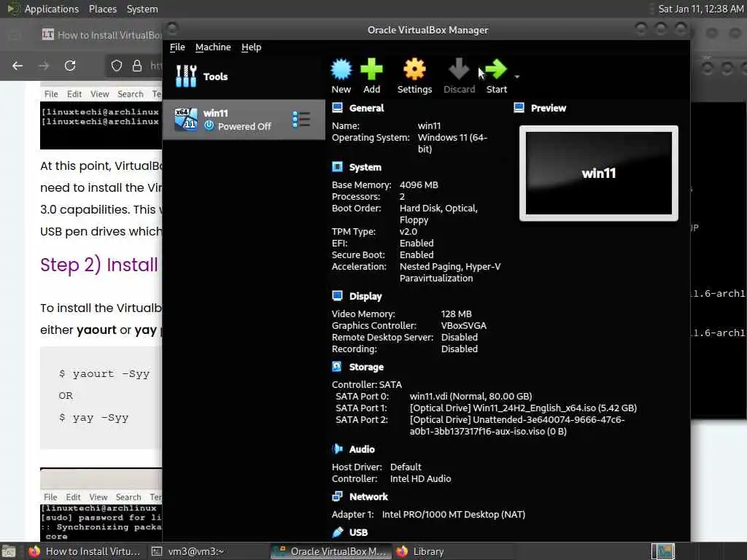The width and height of the screenshot is (747, 560).
Task: Click the USB plug icon
Action: tap(337, 532)
